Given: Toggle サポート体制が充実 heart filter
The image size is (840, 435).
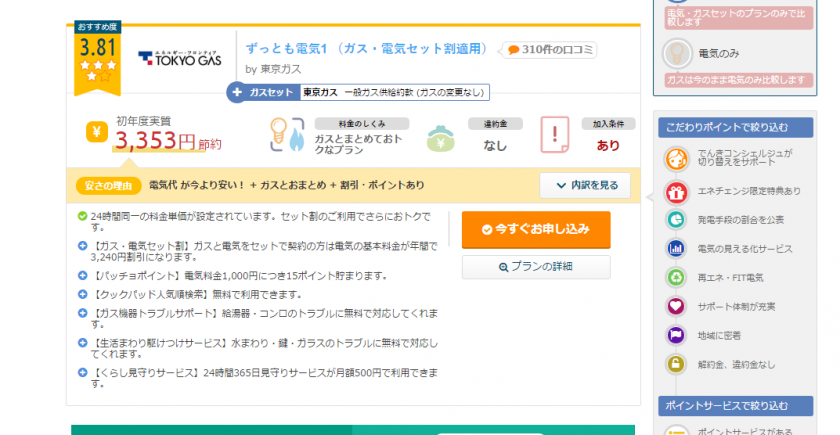Looking at the screenshot, I should point(676,306).
